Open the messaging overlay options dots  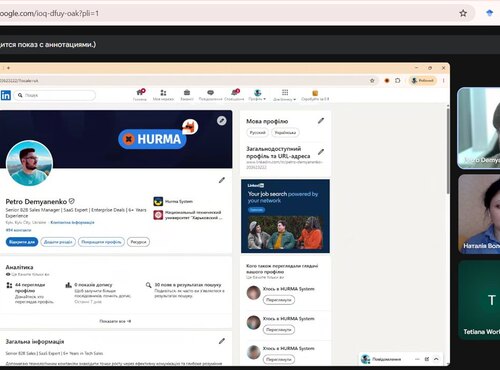[x=417, y=359]
